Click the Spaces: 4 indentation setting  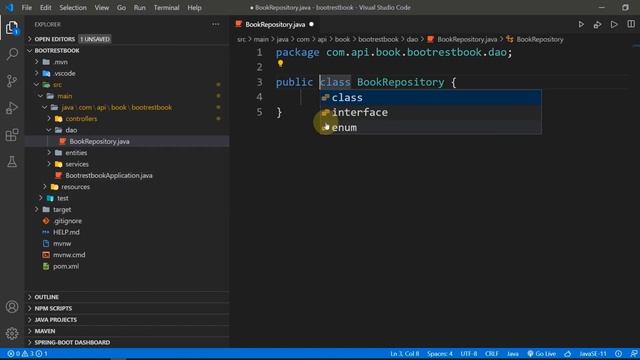(440, 354)
